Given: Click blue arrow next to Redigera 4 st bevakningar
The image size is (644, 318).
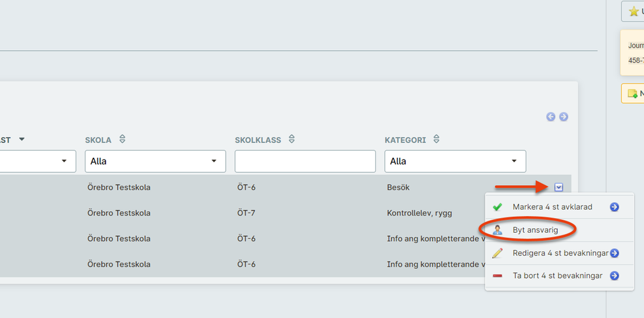Looking at the screenshot, I should pyautogui.click(x=615, y=253).
